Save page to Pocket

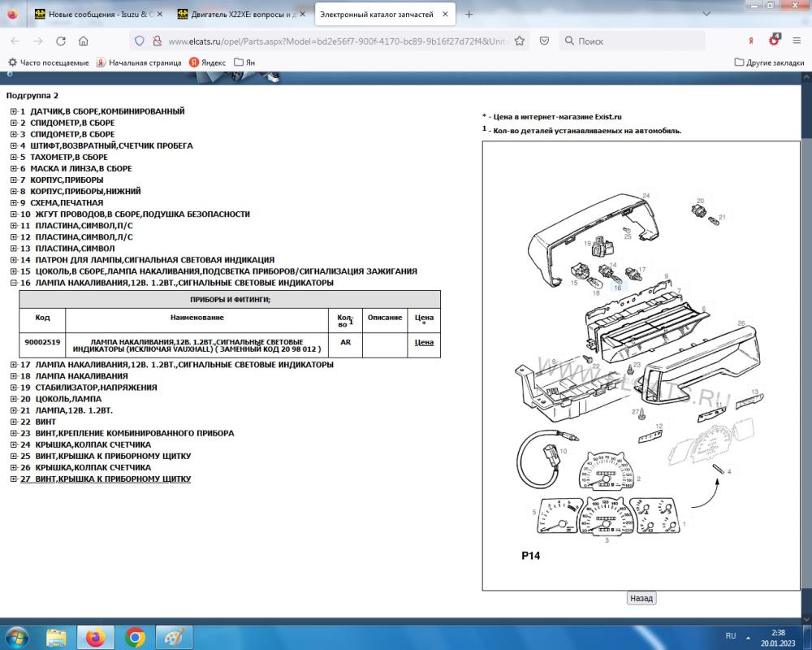(x=544, y=41)
